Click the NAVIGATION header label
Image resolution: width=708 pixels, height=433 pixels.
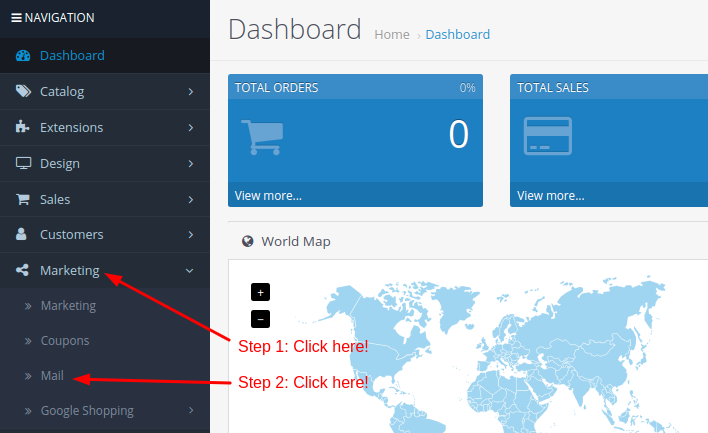coord(60,18)
